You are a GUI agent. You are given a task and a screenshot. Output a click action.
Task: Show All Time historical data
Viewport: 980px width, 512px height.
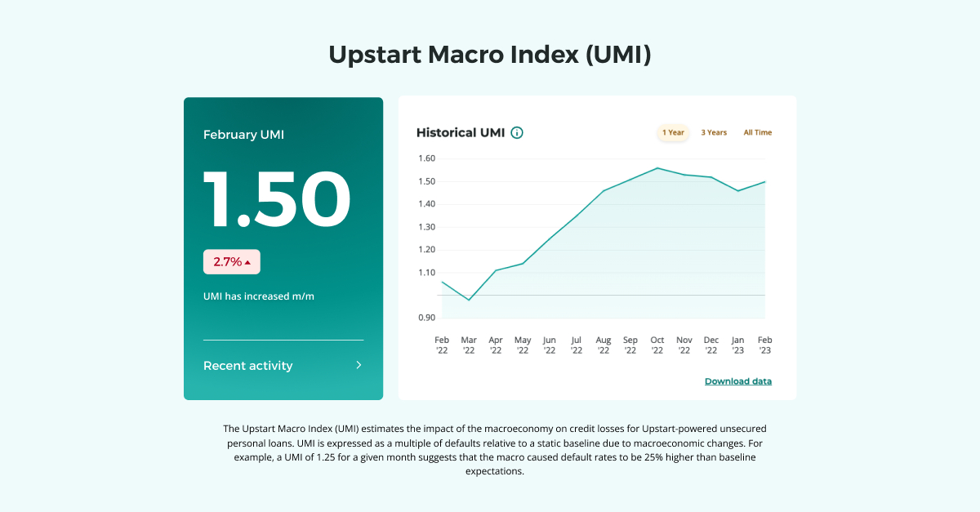pyautogui.click(x=757, y=132)
